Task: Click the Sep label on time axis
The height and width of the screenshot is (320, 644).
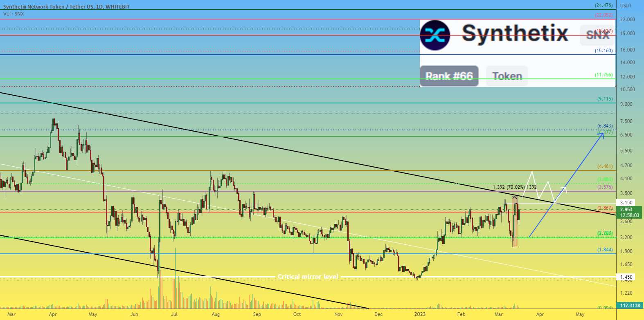Action: 257,314
